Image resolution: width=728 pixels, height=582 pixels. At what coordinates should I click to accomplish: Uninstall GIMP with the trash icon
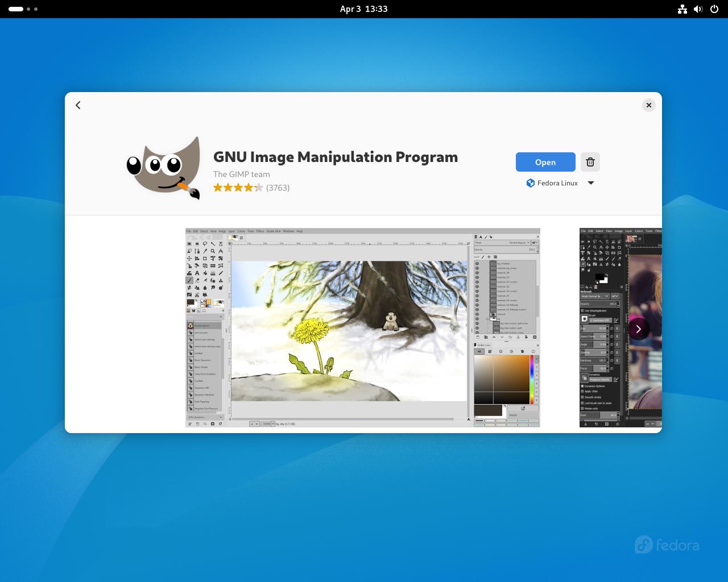coord(590,162)
